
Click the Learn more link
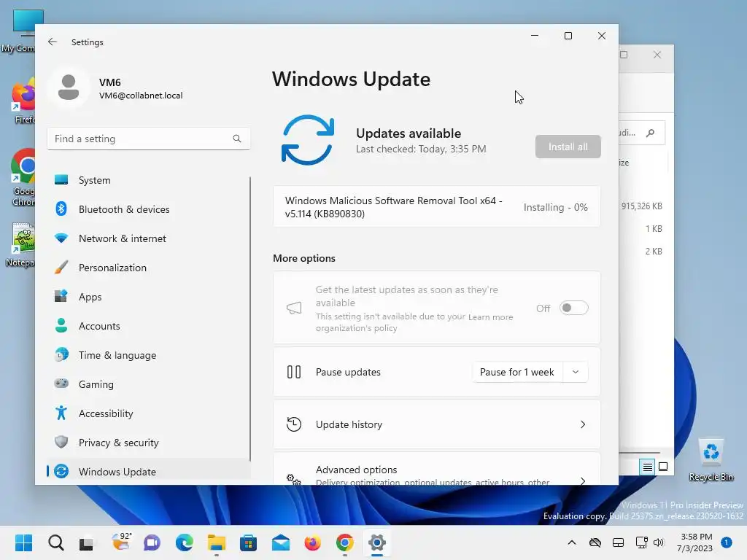[490, 317]
